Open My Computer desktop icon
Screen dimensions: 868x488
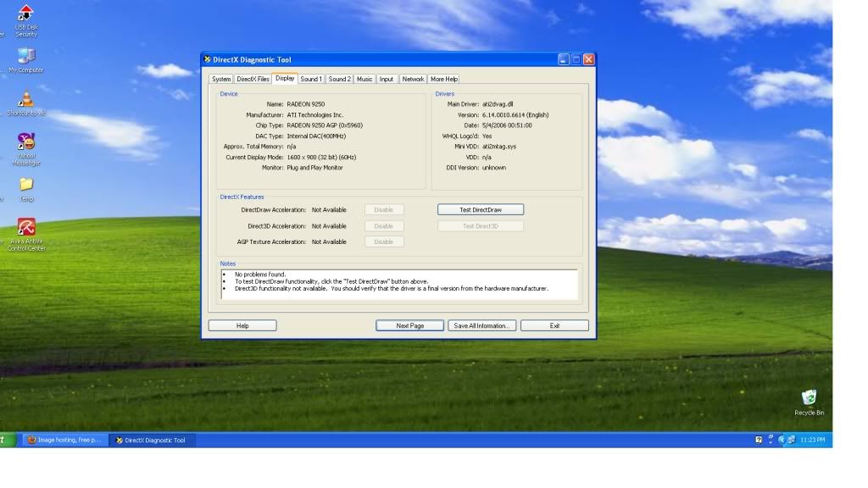coord(26,57)
